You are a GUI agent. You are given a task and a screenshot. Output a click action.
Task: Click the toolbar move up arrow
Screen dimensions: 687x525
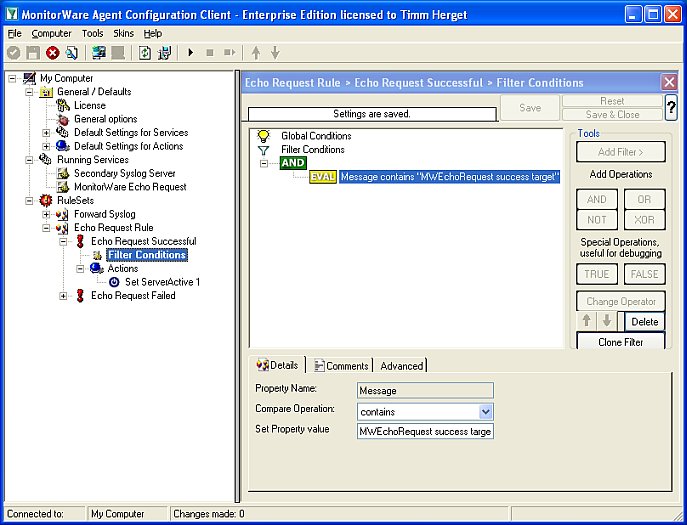coord(256,53)
